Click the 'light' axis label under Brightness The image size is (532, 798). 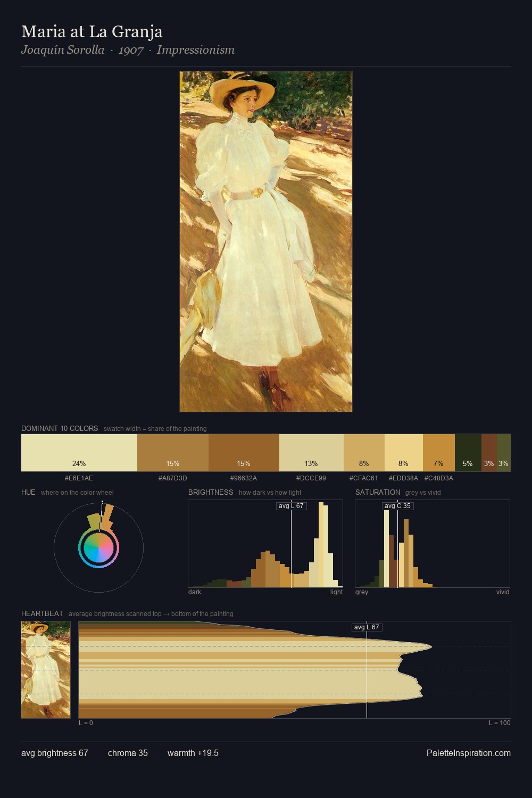pos(337,592)
